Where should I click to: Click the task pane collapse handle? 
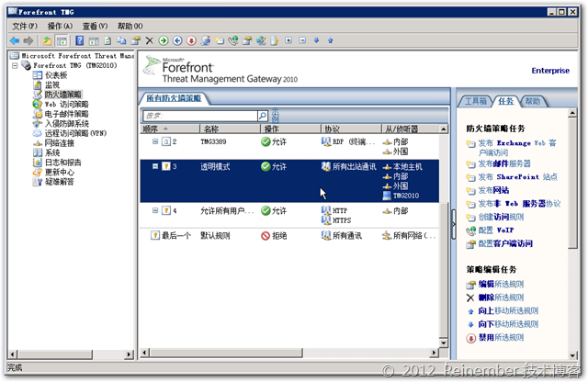point(453,224)
